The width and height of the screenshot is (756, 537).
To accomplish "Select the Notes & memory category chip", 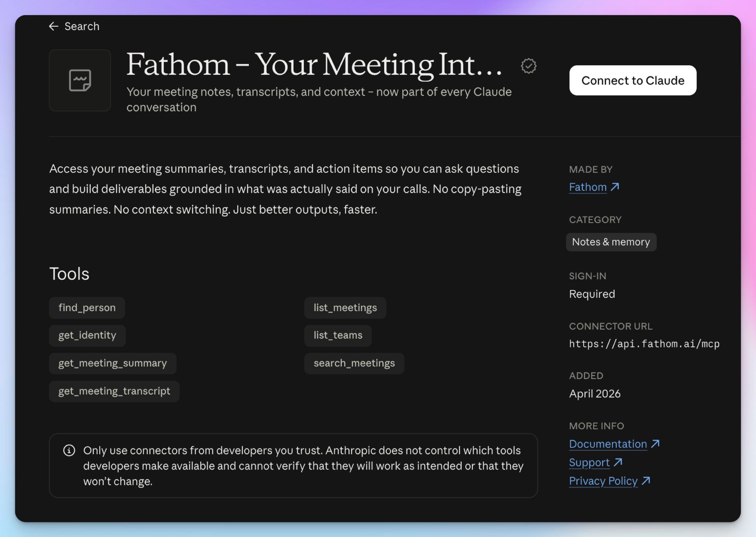I will 611,242.
